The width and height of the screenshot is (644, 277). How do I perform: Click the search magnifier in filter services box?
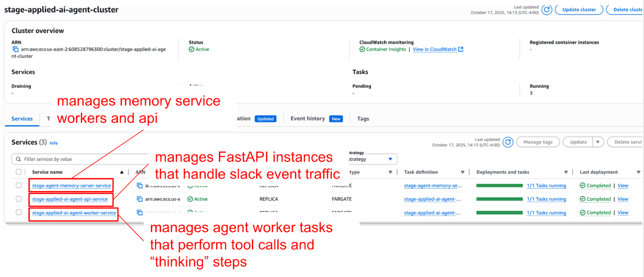tap(18, 159)
